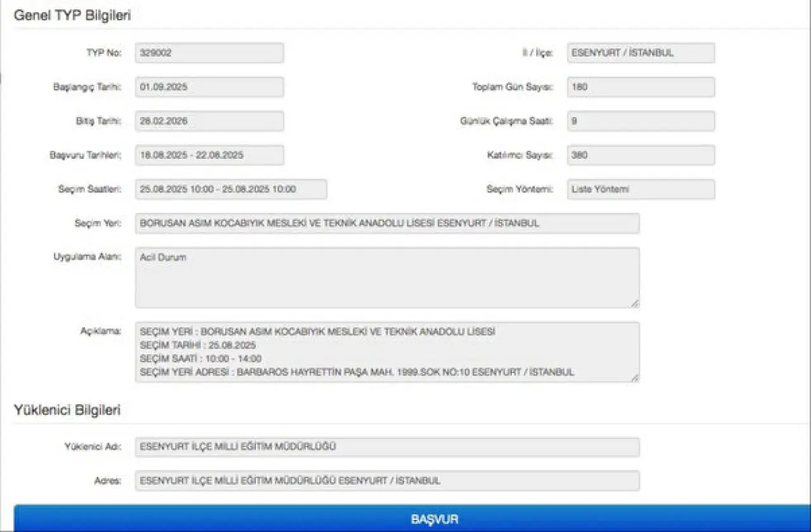The image size is (811, 532).
Task: Click the Başvuru Tarihleri field
Action: click(x=209, y=155)
